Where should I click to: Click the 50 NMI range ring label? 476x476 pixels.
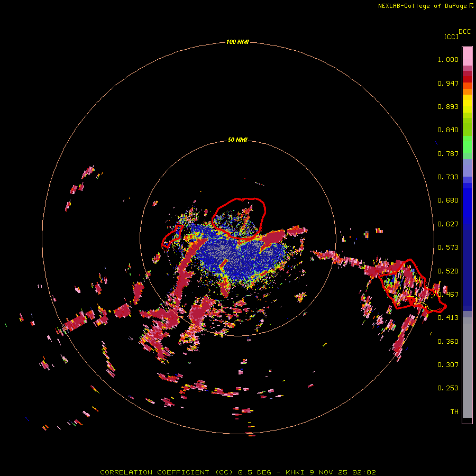pos(237,140)
